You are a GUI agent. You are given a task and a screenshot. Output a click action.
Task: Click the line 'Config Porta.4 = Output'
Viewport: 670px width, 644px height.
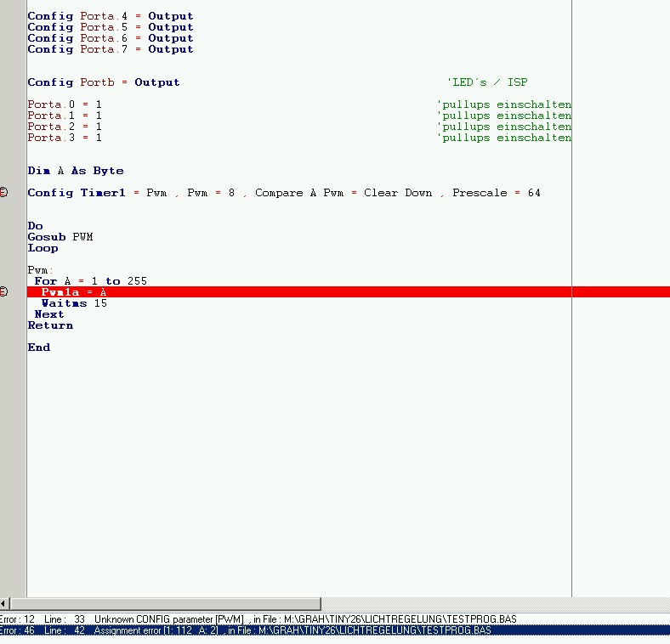click(111, 16)
